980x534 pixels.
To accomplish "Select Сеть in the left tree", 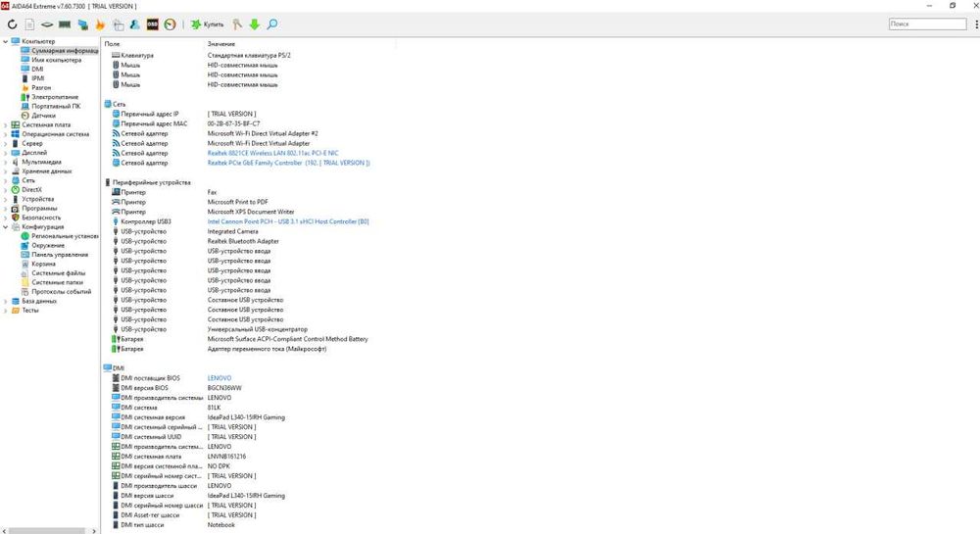I will 28,180.
